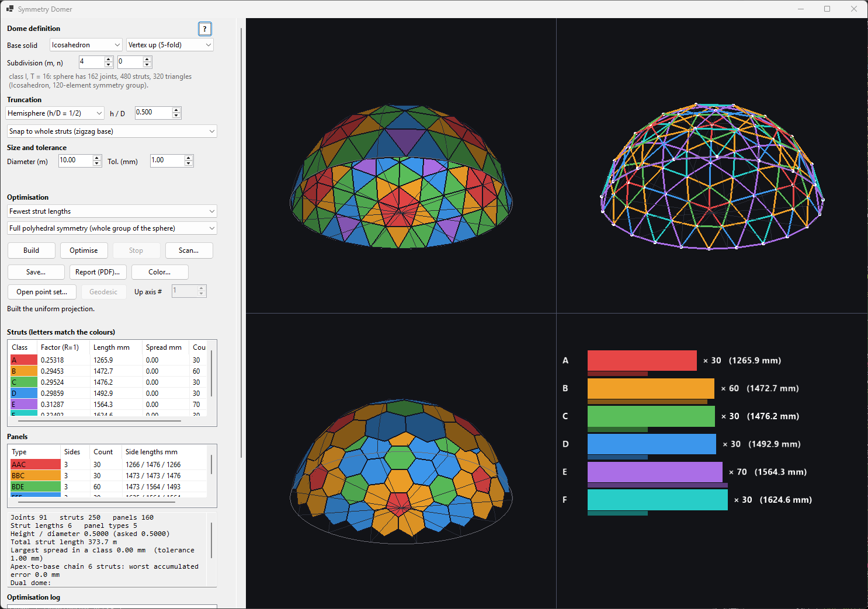Click the Spread mm column header
868x609 pixels.
[x=166, y=347]
